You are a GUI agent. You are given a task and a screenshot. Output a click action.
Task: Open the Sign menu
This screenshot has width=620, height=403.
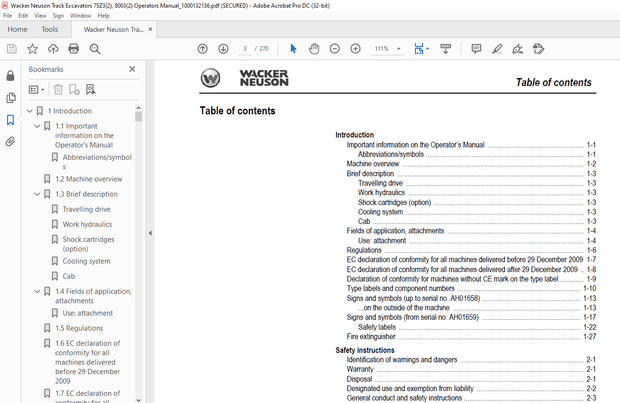(58, 16)
